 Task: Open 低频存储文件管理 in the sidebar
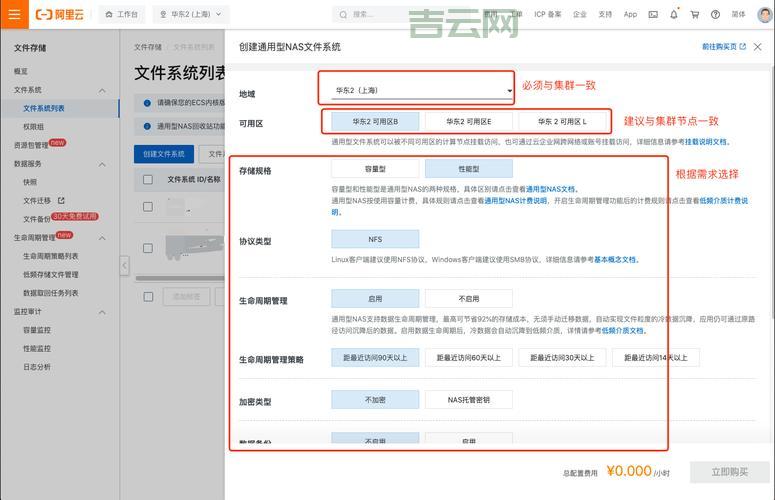click(x=50, y=275)
